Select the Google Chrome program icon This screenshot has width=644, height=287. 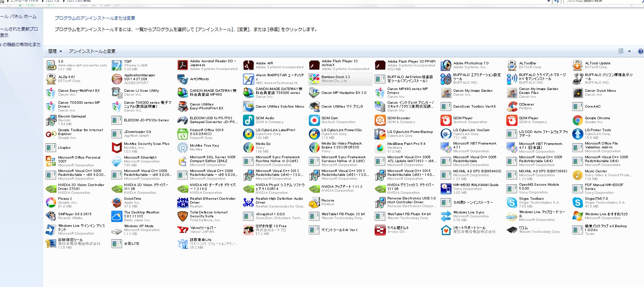coord(577,120)
